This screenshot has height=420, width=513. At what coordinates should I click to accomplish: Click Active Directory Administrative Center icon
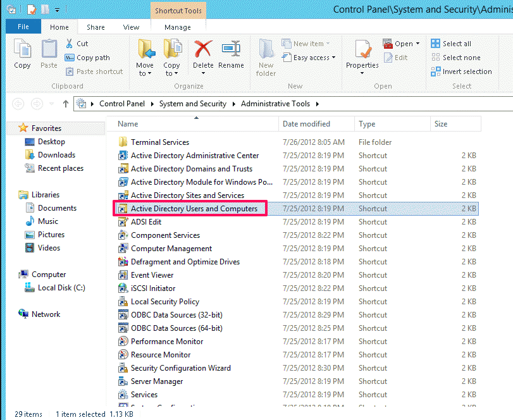click(123, 156)
